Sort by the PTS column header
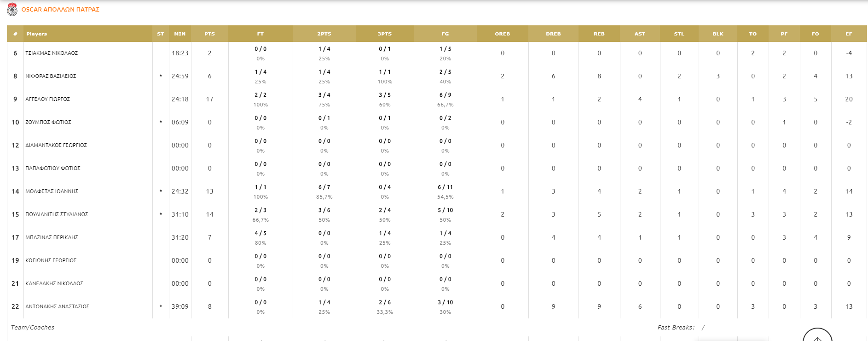 [x=209, y=34]
